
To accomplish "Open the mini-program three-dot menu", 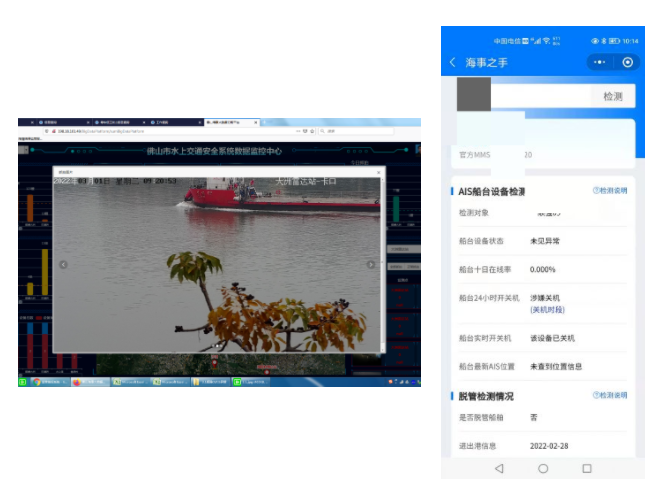I will tap(599, 62).
